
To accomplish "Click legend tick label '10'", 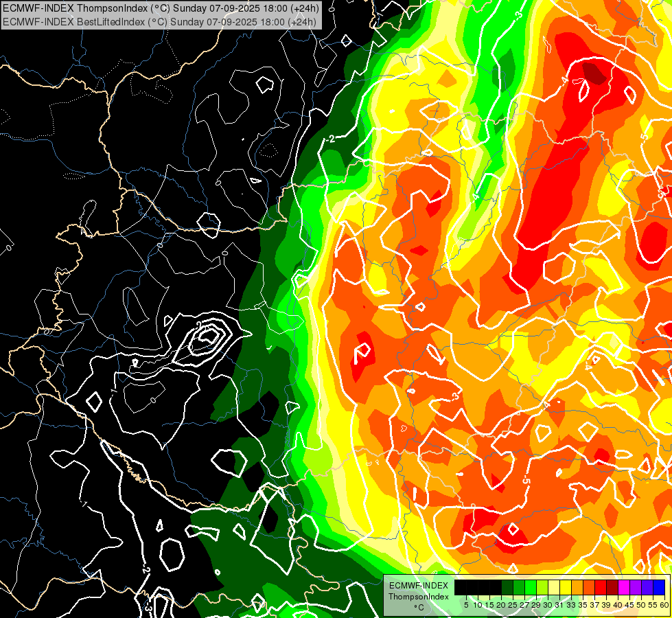I will (x=478, y=605).
